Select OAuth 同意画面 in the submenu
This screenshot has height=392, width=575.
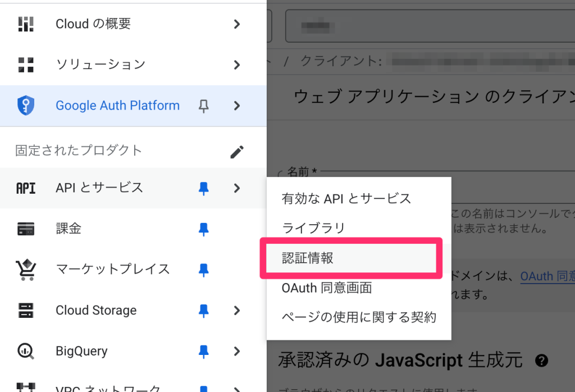(x=359, y=288)
